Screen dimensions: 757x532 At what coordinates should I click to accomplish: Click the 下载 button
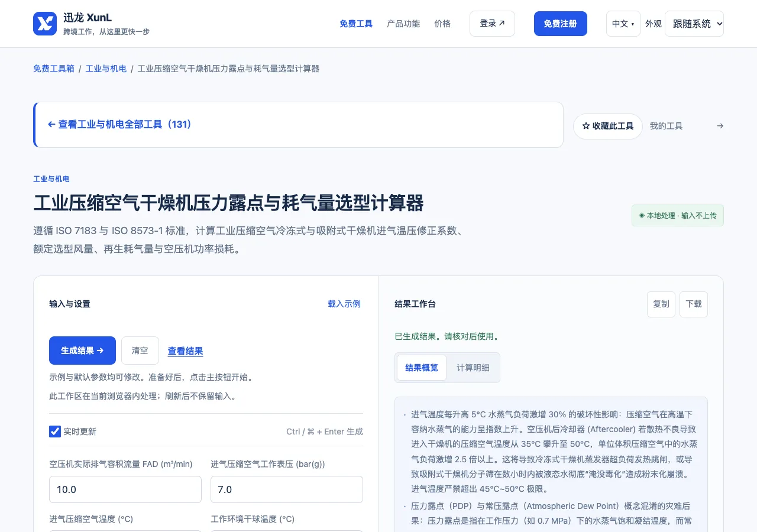694,304
